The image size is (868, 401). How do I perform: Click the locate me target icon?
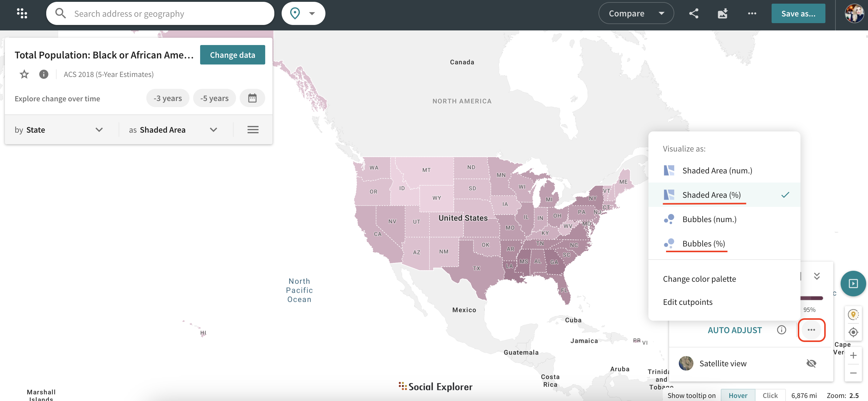pos(853,332)
